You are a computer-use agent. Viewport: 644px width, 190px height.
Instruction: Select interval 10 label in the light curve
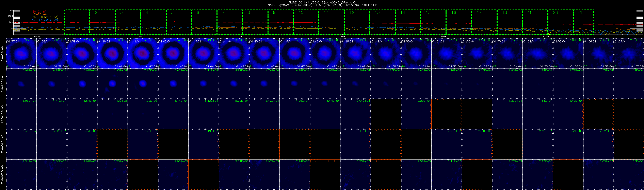coord(301,13)
